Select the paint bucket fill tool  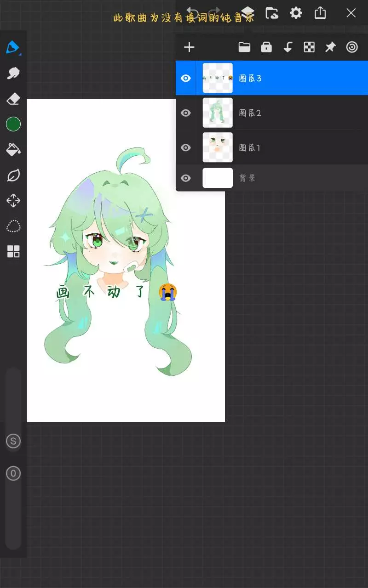tap(13, 149)
